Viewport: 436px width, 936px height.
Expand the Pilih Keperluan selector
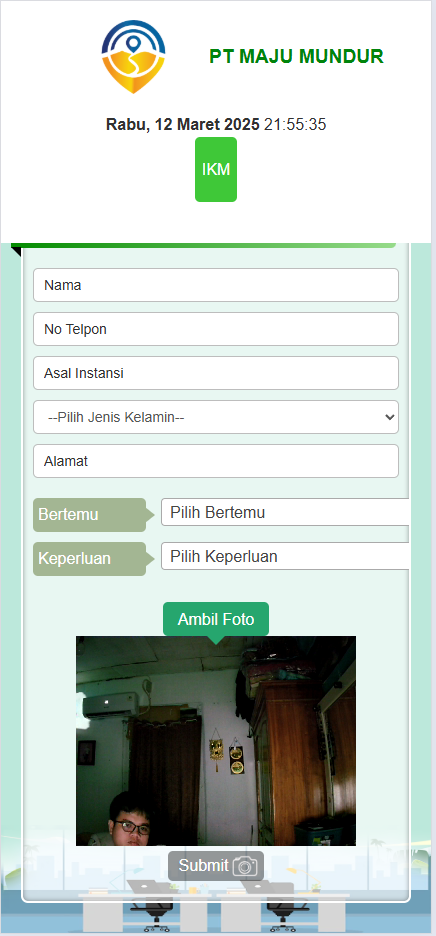(285, 556)
